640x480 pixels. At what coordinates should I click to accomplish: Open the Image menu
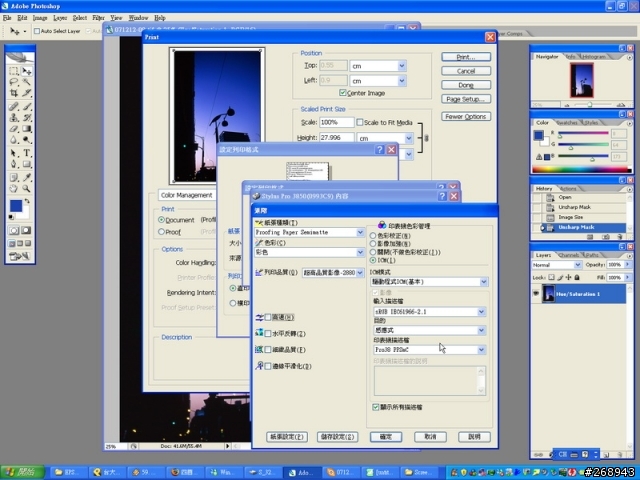(40, 18)
